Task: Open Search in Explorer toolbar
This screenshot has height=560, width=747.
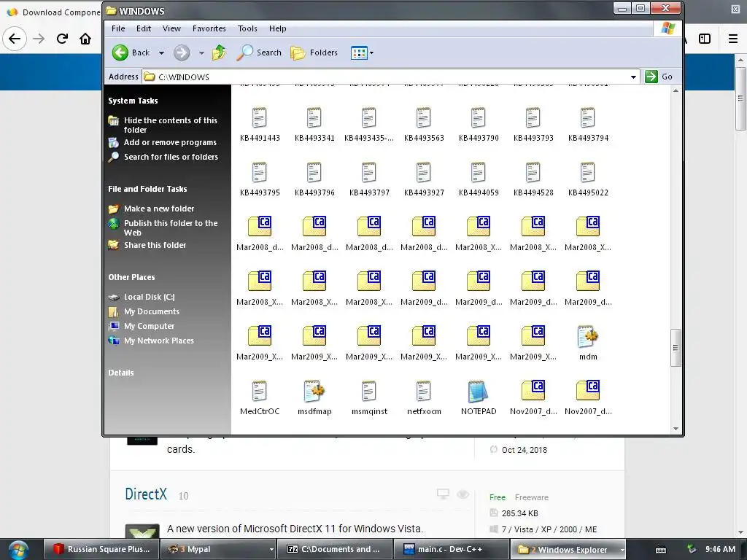Action: pyautogui.click(x=259, y=52)
